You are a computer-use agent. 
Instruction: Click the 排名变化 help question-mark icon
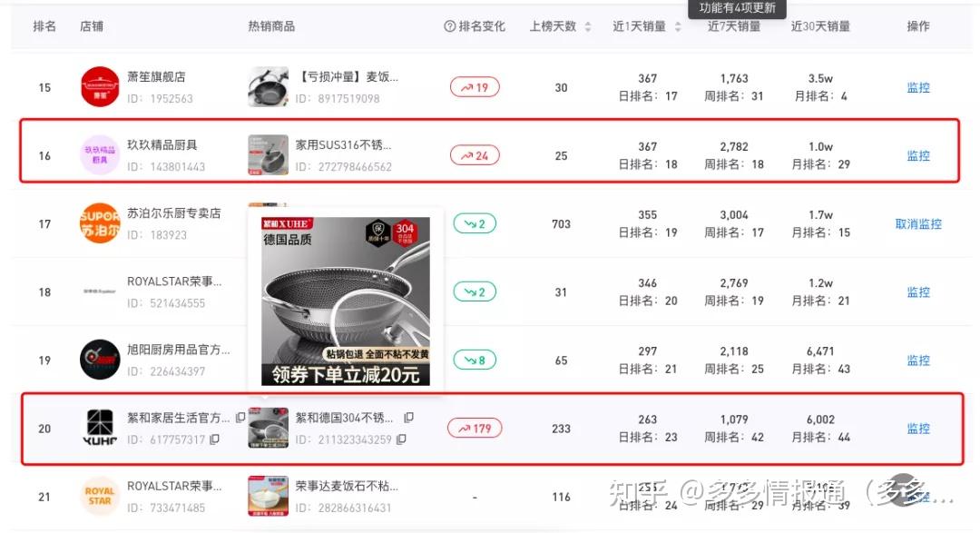(449, 26)
